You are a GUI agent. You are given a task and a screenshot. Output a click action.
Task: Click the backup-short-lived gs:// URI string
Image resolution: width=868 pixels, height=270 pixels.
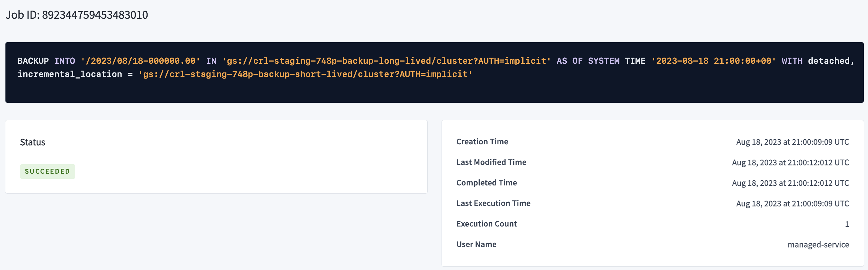[x=305, y=74]
